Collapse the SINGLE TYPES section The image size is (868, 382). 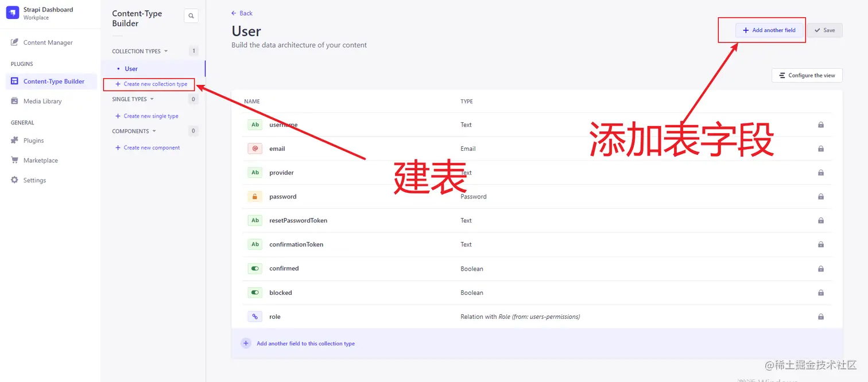click(x=133, y=99)
